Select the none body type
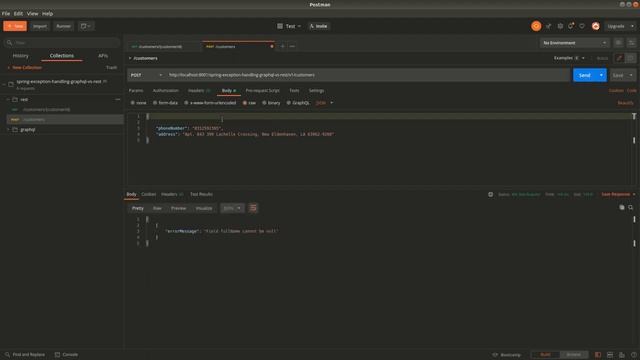 click(138, 103)
